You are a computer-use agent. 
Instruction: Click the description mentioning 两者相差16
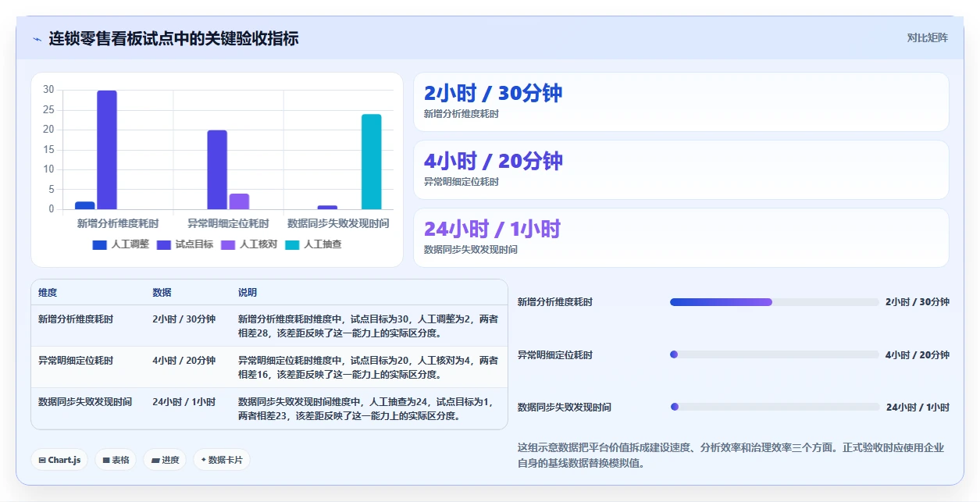(368, 367)
